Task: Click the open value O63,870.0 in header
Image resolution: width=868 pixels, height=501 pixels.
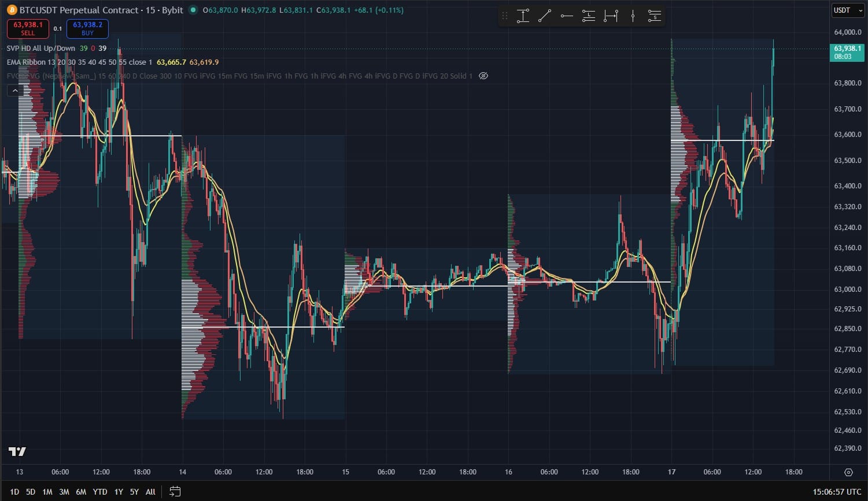Action: point(220,10)
